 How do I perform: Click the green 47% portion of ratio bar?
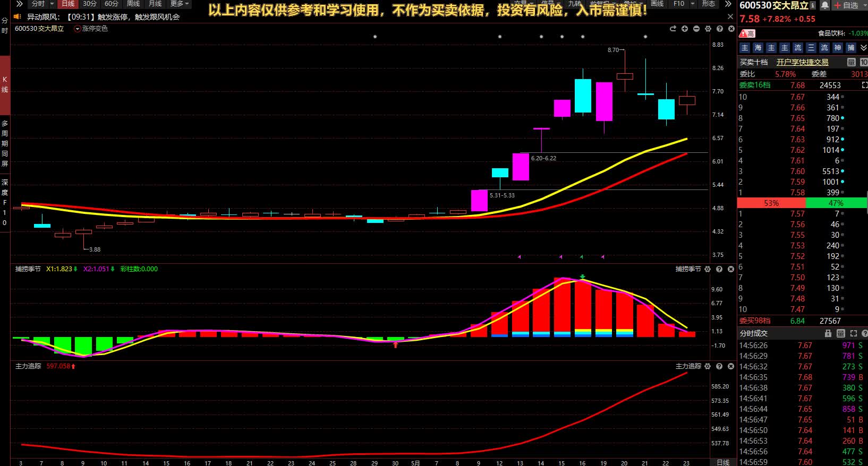pyautogui.click(x=836, y=203)
